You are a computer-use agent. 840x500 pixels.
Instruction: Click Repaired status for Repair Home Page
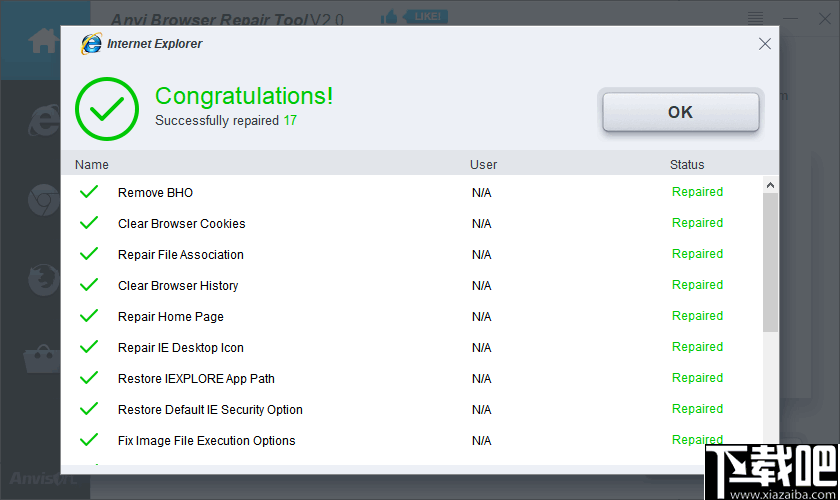point(698,316)
